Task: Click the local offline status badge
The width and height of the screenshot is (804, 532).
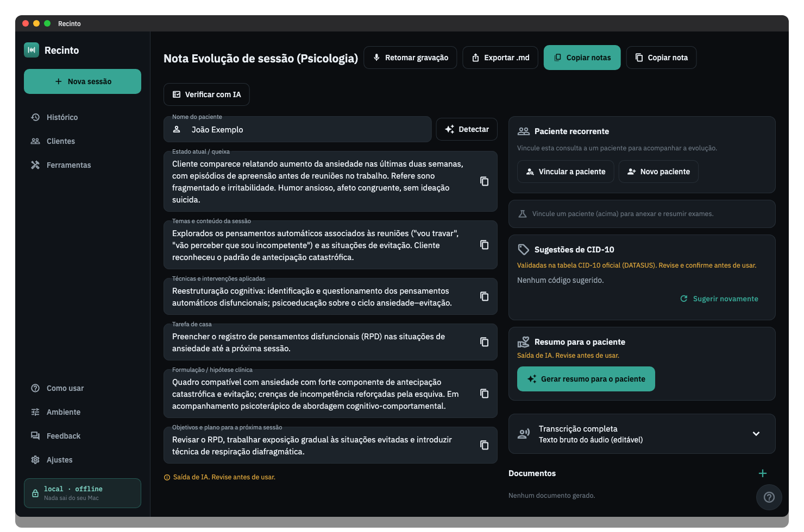Action: [x=83, y=493]
